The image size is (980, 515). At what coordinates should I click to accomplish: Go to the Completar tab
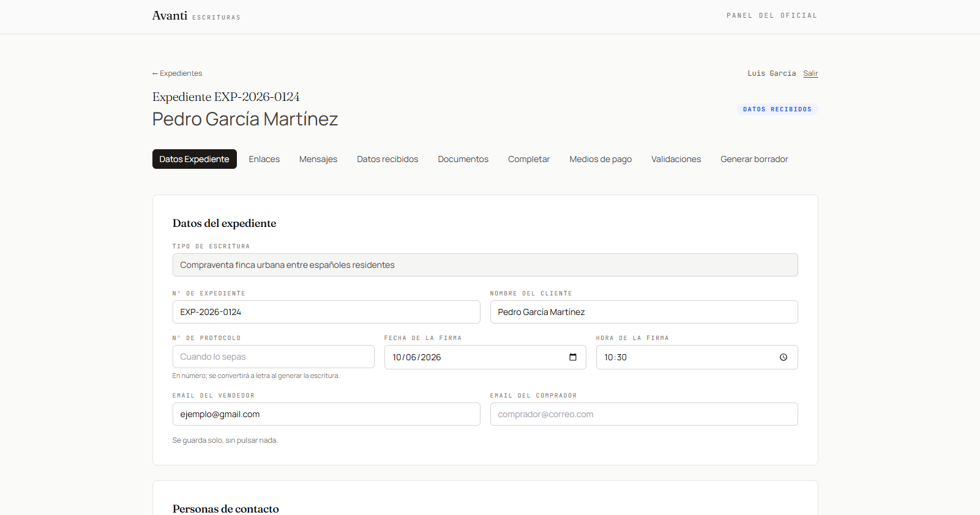coord(529,159)
